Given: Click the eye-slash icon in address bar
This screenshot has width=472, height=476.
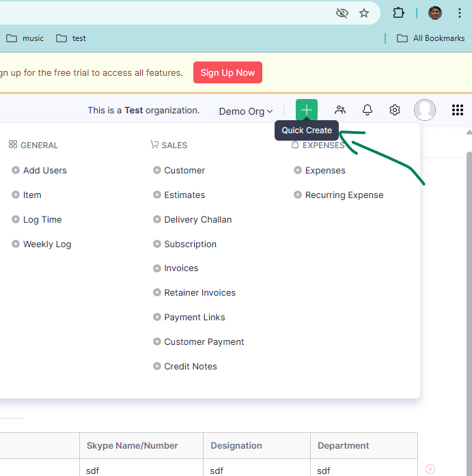Looking at the screenshot, I should coord(342,13).
